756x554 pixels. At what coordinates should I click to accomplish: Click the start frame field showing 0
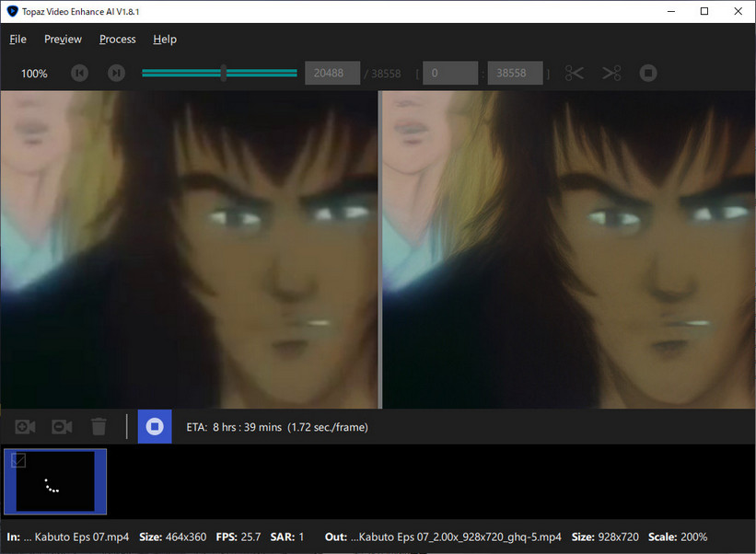[x=449, y=73]
